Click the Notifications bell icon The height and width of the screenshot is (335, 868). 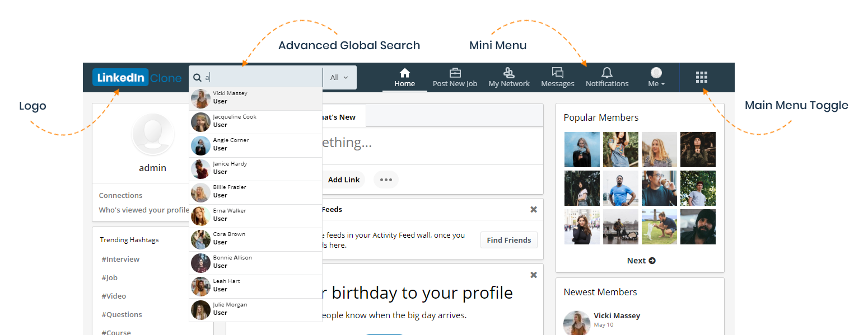click(606, 73)
